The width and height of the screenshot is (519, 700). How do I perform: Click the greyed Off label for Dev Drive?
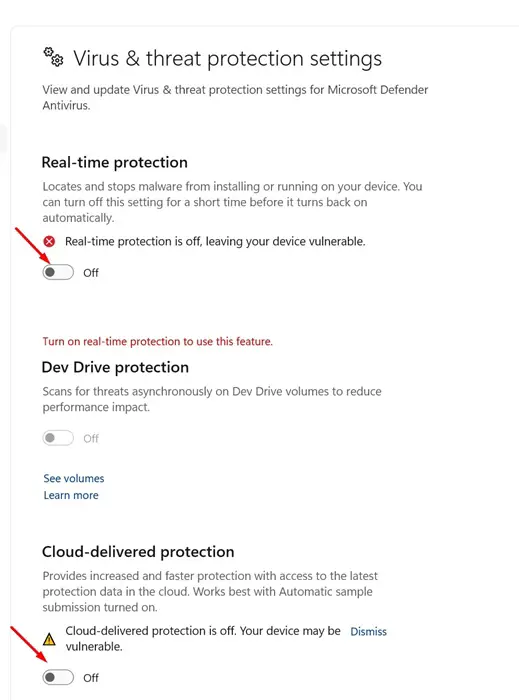91,438
